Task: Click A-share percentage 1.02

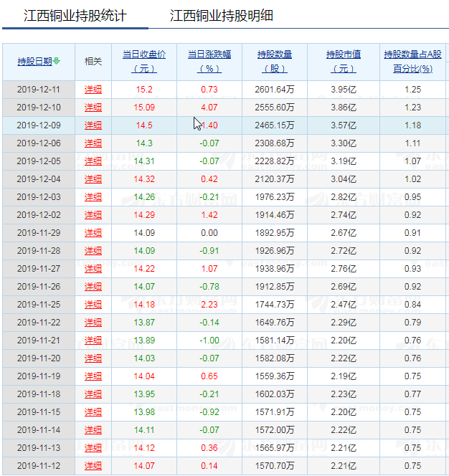Action: pyautogui.click(x=413, y=179)
